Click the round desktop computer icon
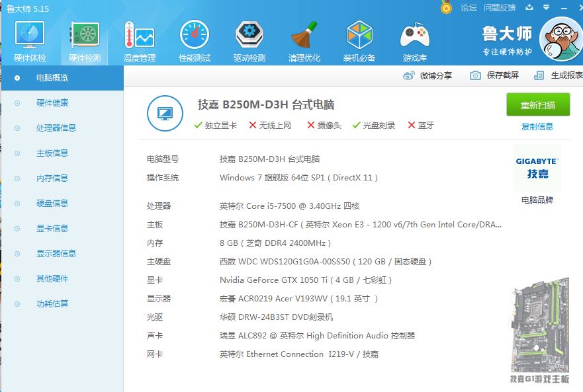This screenshot has width=583, height=392. pos(165,113)
